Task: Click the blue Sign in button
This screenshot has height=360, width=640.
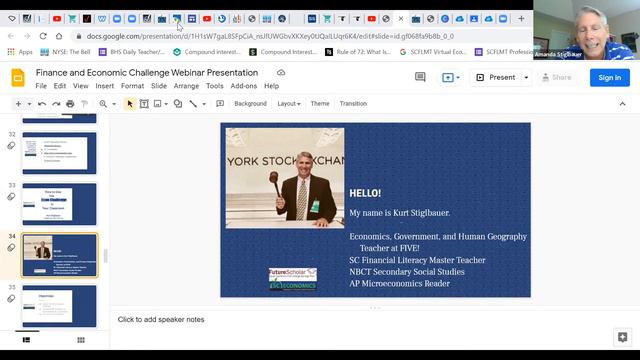Action: [x=609, y=78]
